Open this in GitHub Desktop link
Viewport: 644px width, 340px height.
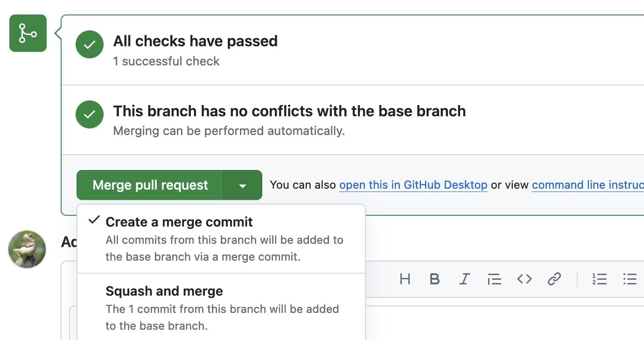coord(413,185)
